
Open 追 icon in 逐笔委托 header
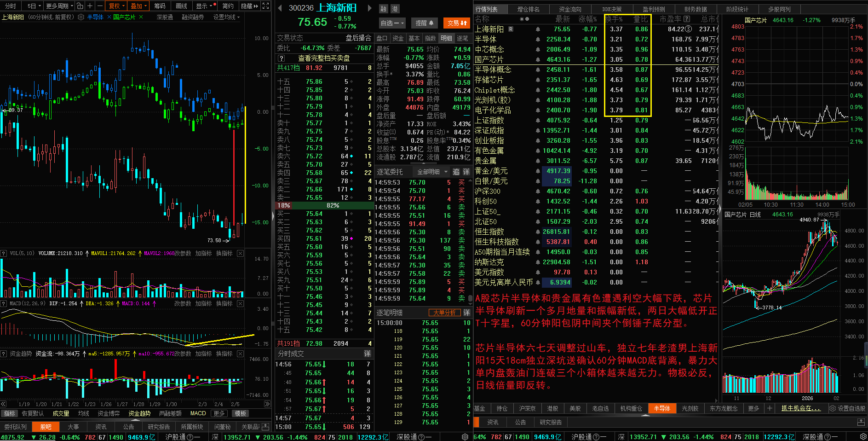(x=456, y=172)
